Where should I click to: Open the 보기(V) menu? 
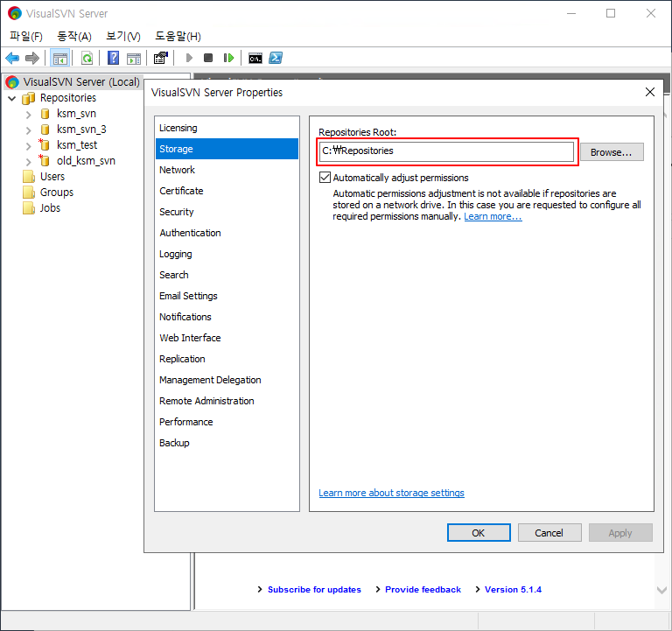(x=123, y=37)
